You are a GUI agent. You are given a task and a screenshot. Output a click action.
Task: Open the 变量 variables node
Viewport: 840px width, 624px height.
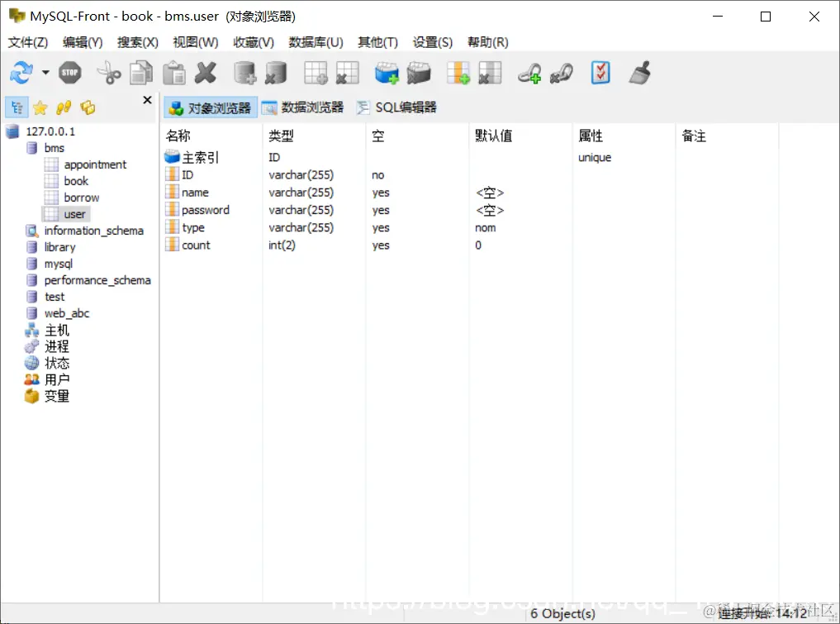(x=57, y=397)
